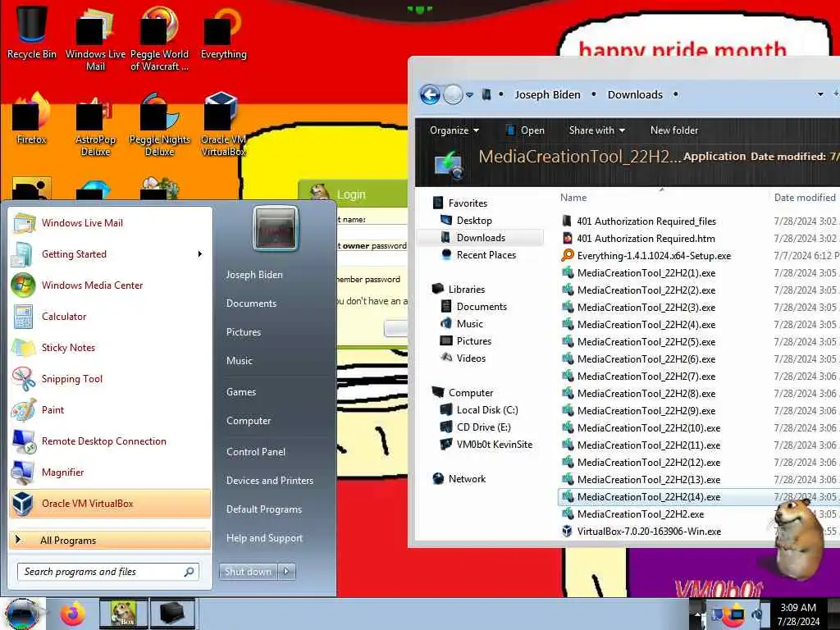This screenshot has height=630, width=840.
Task: Open the Shut down options arrow
Action: 286,572
